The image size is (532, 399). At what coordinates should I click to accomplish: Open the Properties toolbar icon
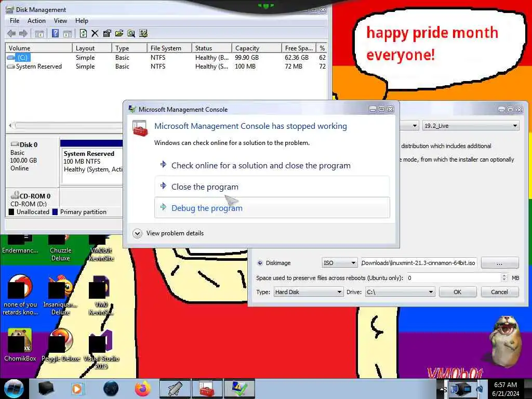(107, 33)
